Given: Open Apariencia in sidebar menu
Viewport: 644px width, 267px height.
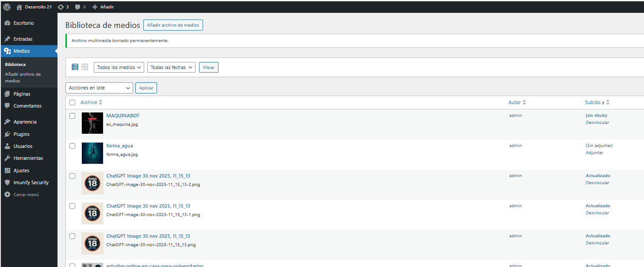Looking at the screenshot, I should point(25,122).
